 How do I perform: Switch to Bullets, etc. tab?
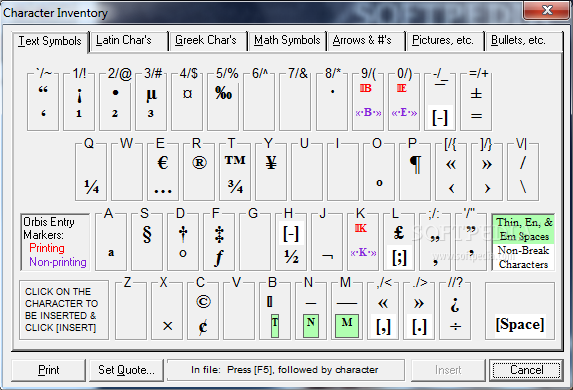click(x=524, y=41)
